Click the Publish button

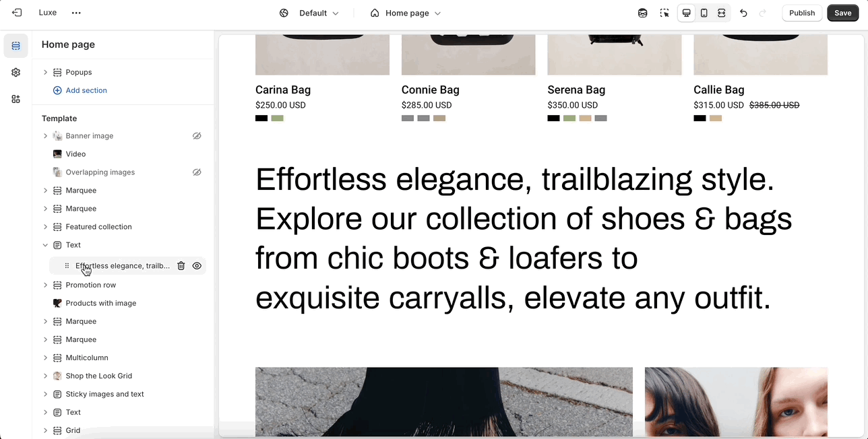coord(802,13)
